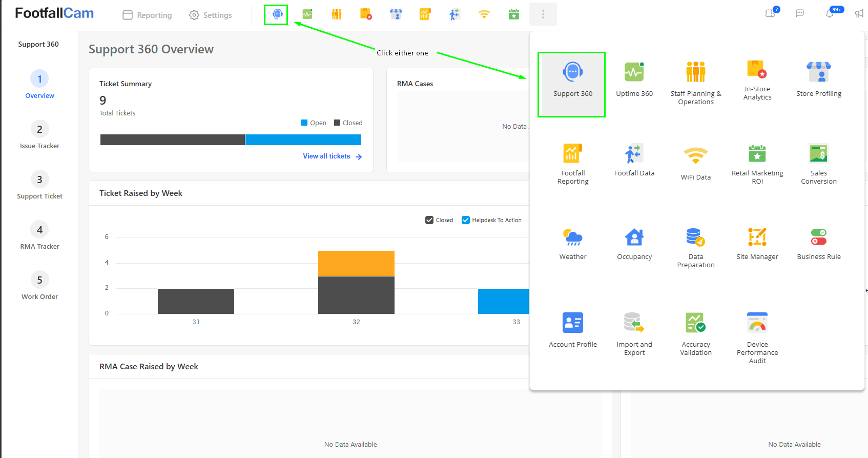
Task: Switch to RMA Tracker in the sidebar
Action: pos(39,235)
